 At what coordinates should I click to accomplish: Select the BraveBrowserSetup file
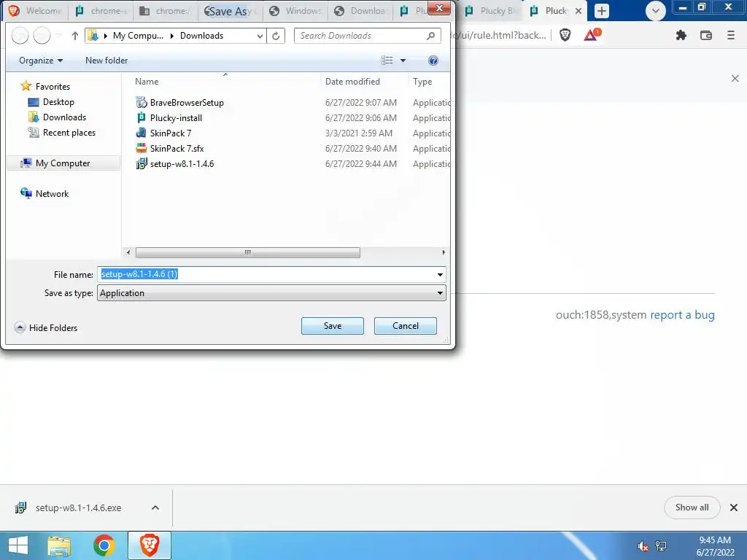coord(179,102)
